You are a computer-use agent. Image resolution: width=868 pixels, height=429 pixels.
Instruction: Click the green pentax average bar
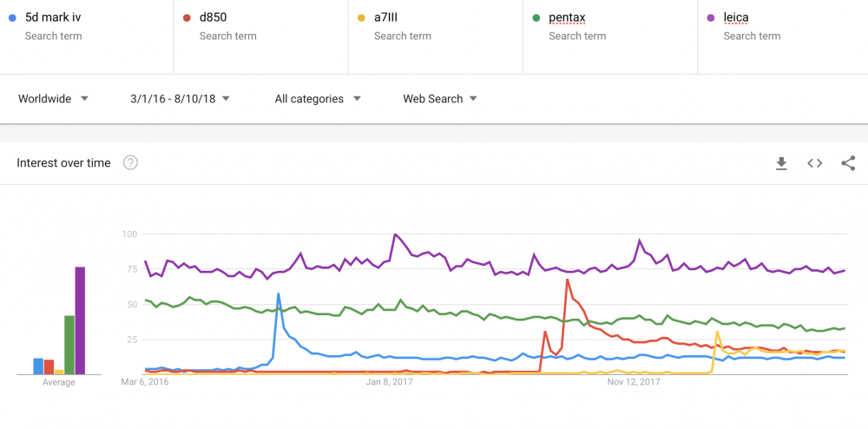(69, 345)
